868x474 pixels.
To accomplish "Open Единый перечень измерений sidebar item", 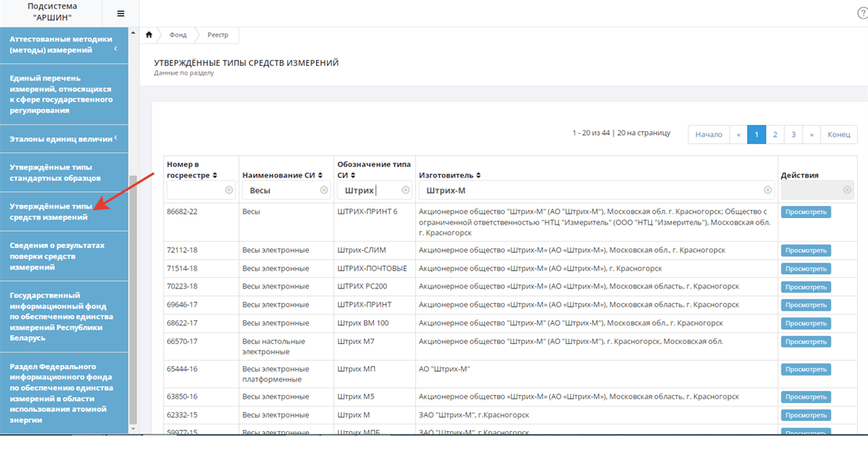I will click(64, 95).
